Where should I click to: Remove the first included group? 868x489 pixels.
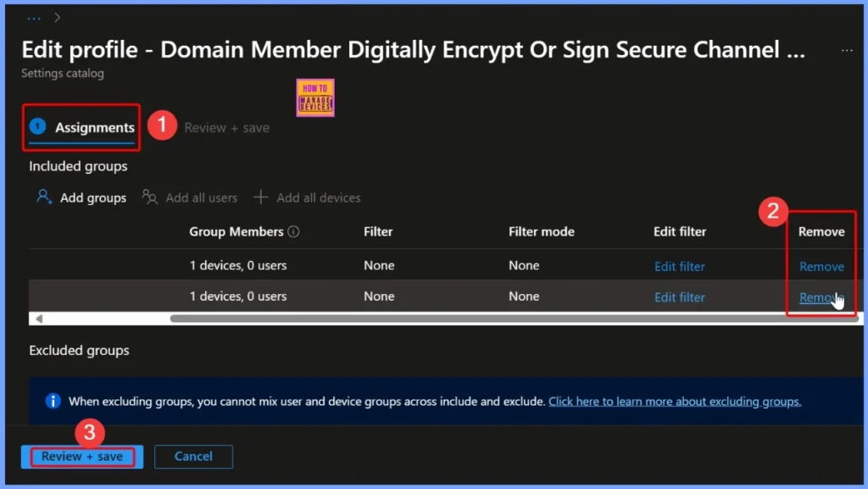pyautogui.click(x=821, y=265)
